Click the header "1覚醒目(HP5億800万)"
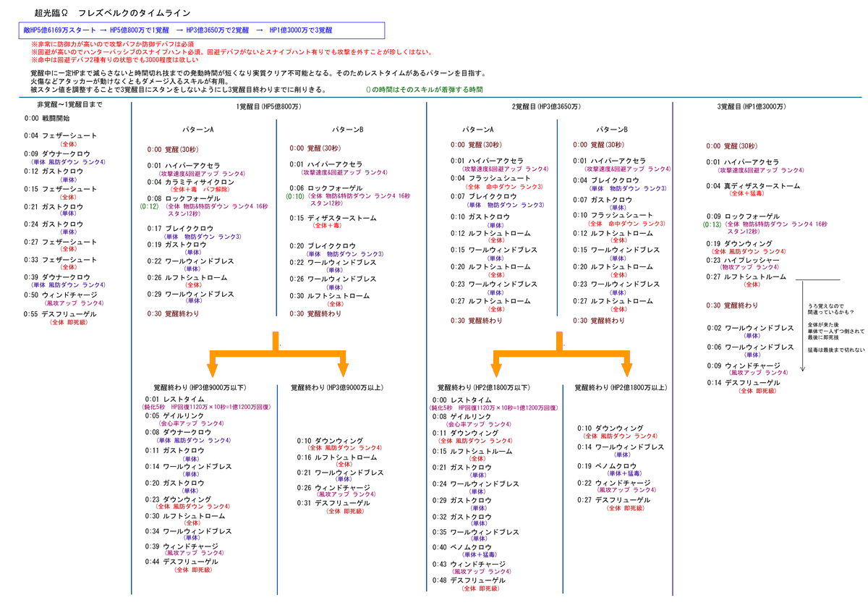Viewport: 868px width, 608px height. (269, 106)
